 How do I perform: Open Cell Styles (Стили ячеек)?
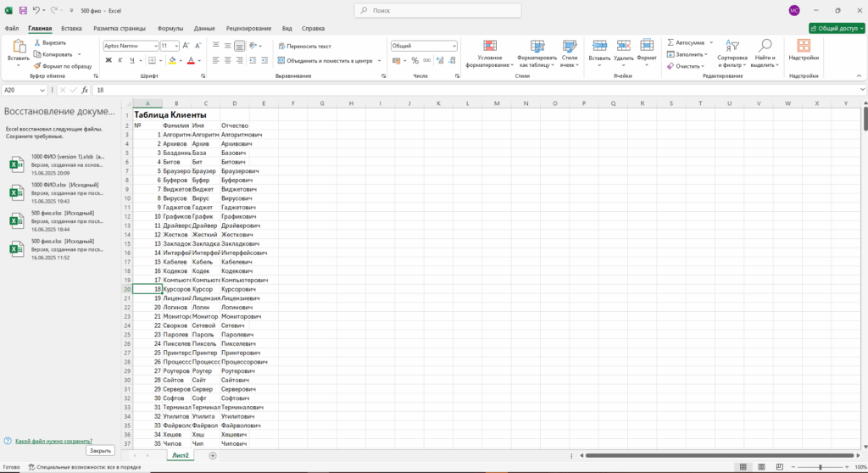click(x=569, y=53)
